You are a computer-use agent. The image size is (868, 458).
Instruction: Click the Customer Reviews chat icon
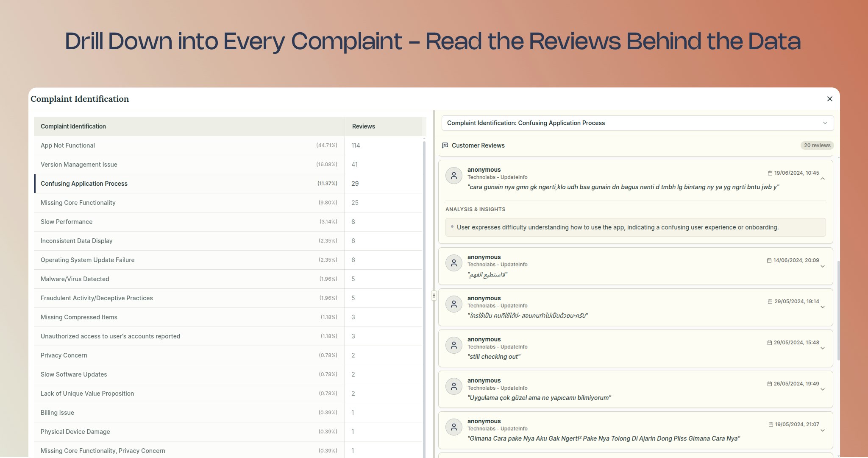pos(445,145)
